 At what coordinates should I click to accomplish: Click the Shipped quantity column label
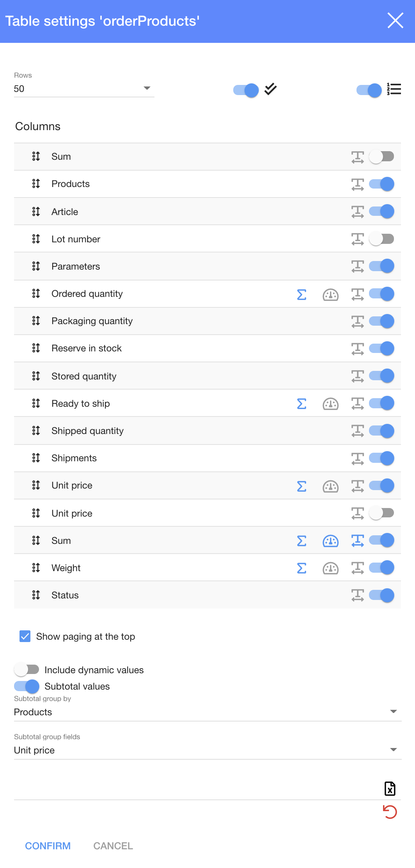coord(87,431)
